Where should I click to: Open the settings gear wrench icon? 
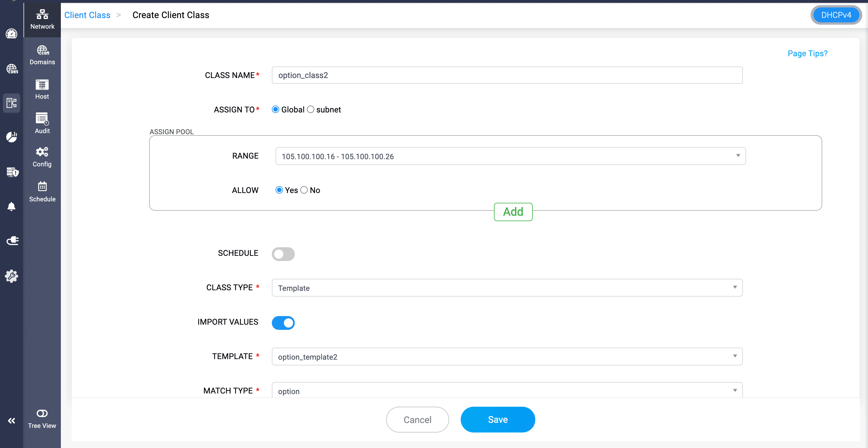11,276
